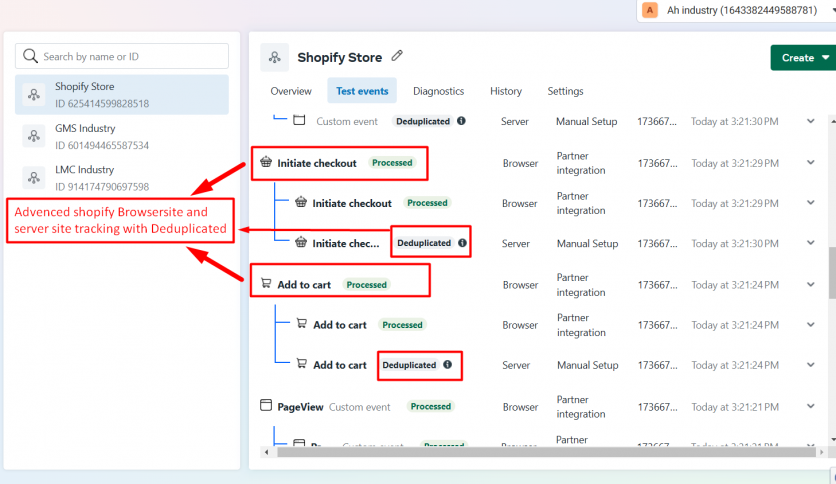The width and height of the screenshot is (836, 484).
Task: Open the Overview tab
Action: click(291, 91)
